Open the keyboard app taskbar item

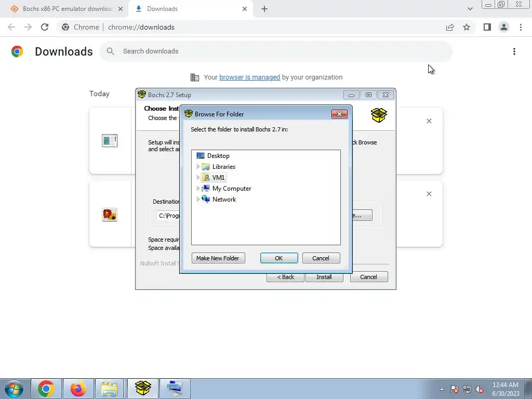(x=175, y=389)
